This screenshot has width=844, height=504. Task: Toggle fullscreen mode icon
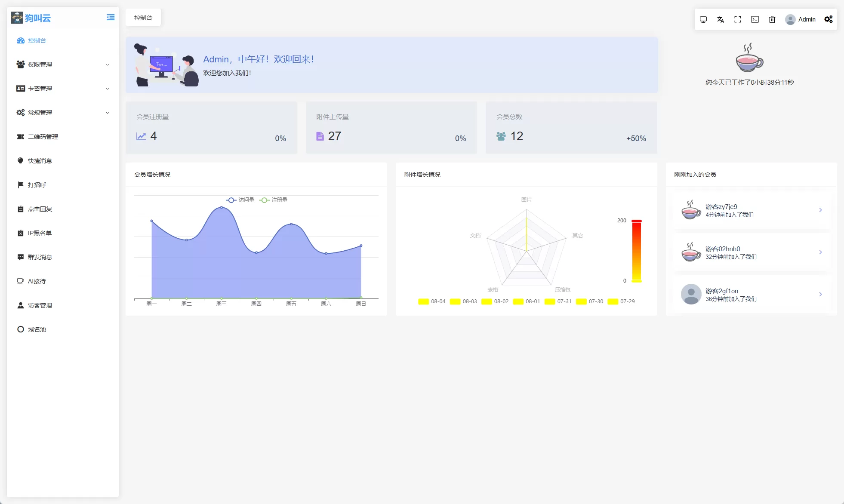(738, 19)
